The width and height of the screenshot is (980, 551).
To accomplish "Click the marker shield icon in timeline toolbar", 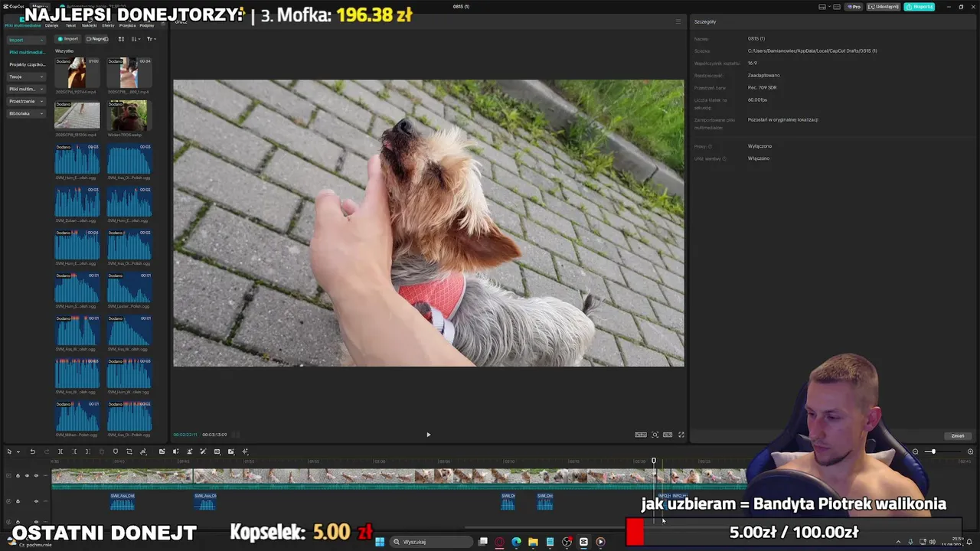I will [116, 452].
